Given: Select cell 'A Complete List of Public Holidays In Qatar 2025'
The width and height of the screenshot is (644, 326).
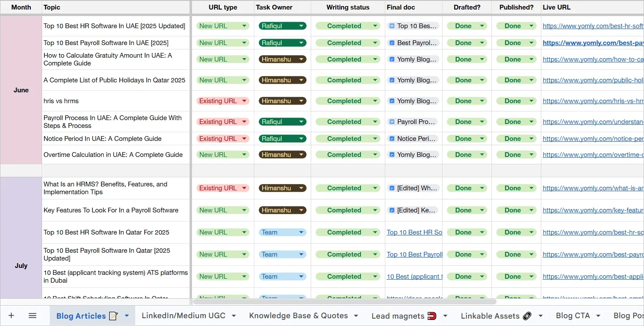Looking at the screenshot, I should (116, 80).
